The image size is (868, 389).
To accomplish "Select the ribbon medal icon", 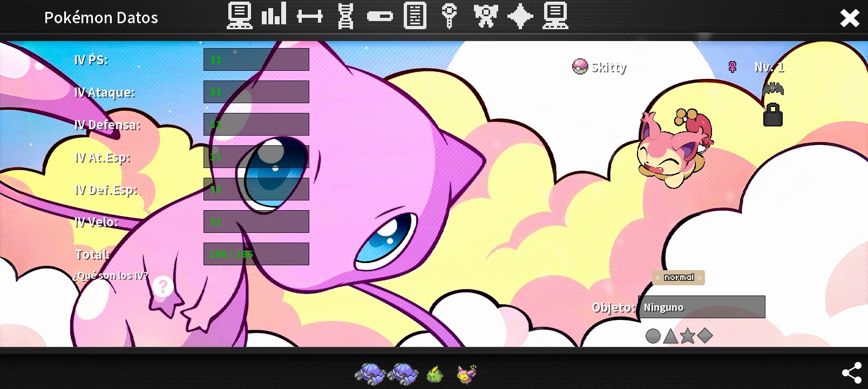I will pyautogui.click(x=486, y=16).
